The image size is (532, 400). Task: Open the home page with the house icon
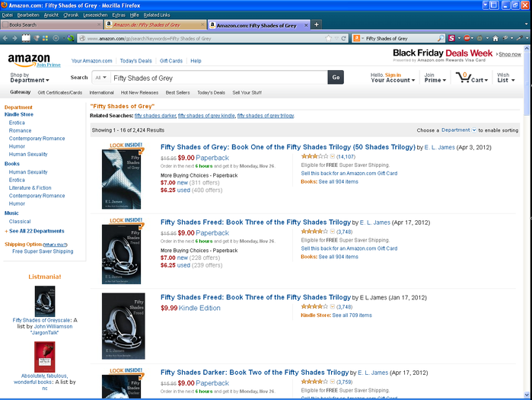point(495,38)
